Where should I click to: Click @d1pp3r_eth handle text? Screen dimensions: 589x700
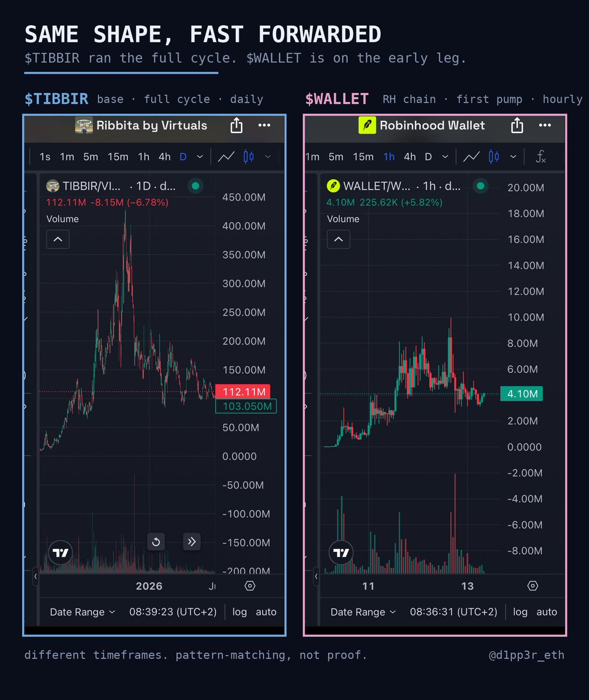[x=527, y=655]
